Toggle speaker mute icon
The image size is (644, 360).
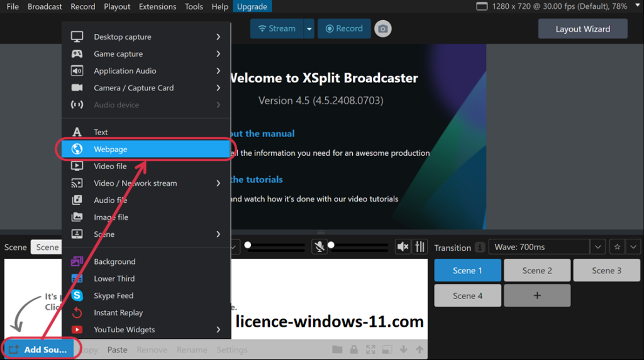tap(402, 247)
